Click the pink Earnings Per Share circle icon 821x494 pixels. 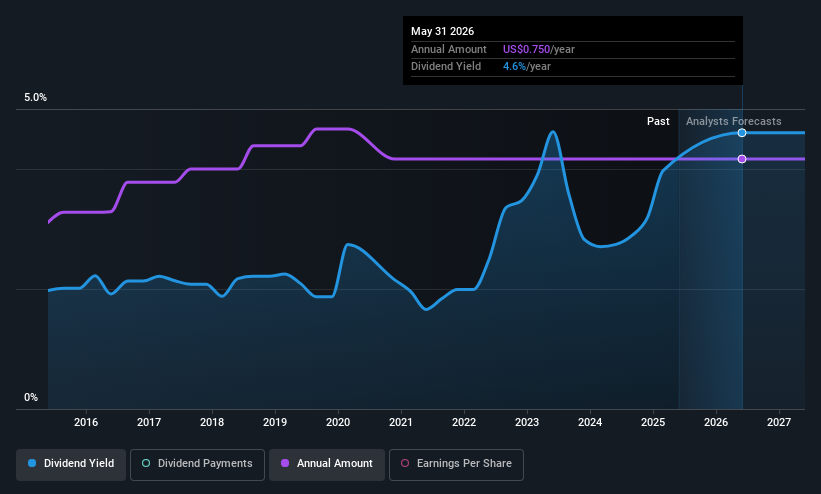pyautogui.click(x=405, y=463)
